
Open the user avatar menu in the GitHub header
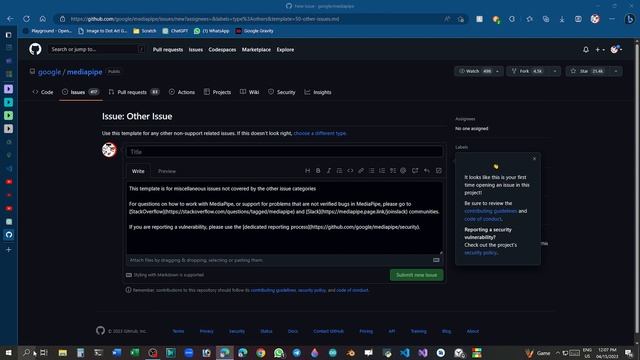click(616, 49)
